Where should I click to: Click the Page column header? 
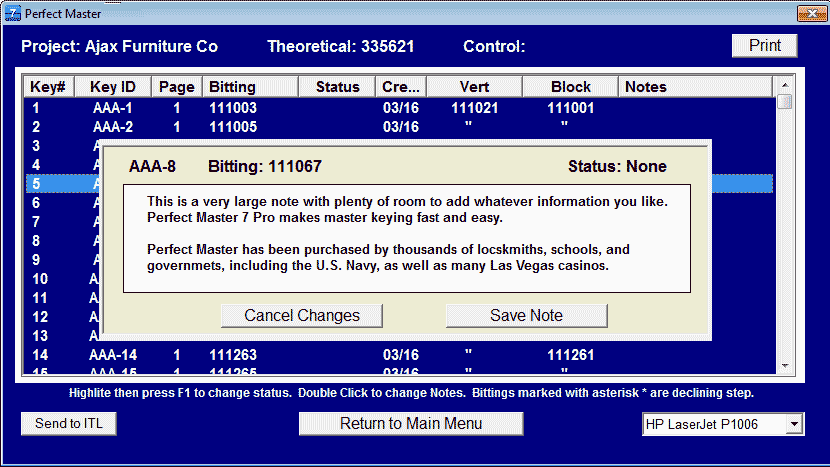point(177,87)
